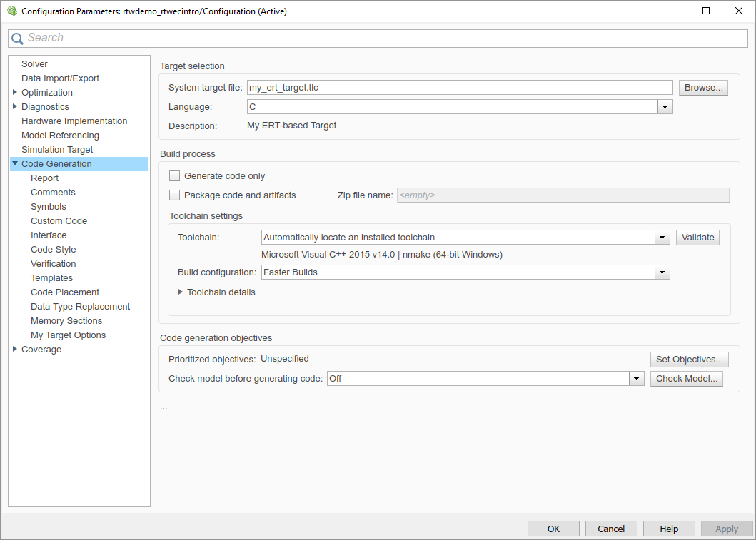This screenshot has width=756, height=540.
Task: Click the Validate toolchain button
Action: coord(697,238)
